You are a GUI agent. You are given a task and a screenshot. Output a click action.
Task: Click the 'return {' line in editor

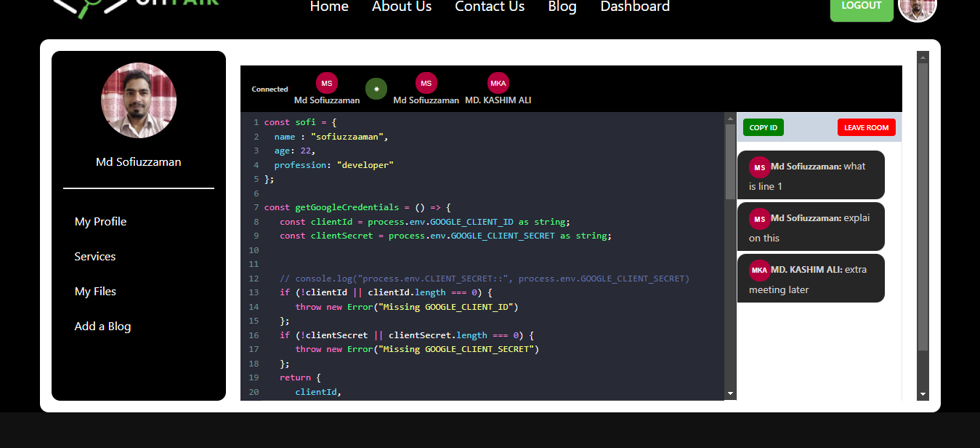pyautogui.click(x=300, y=378)
